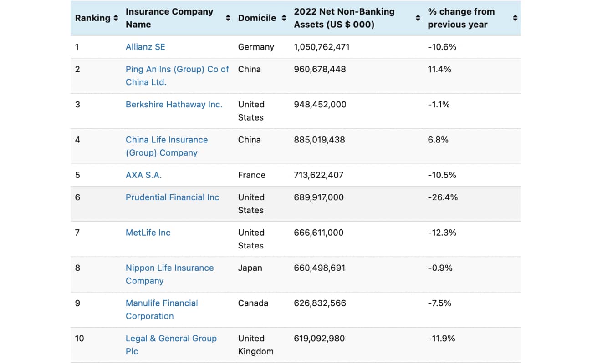The image size is (592, 364).
Task: Toggle descending order on Domicile
Action: pos(284,18)
